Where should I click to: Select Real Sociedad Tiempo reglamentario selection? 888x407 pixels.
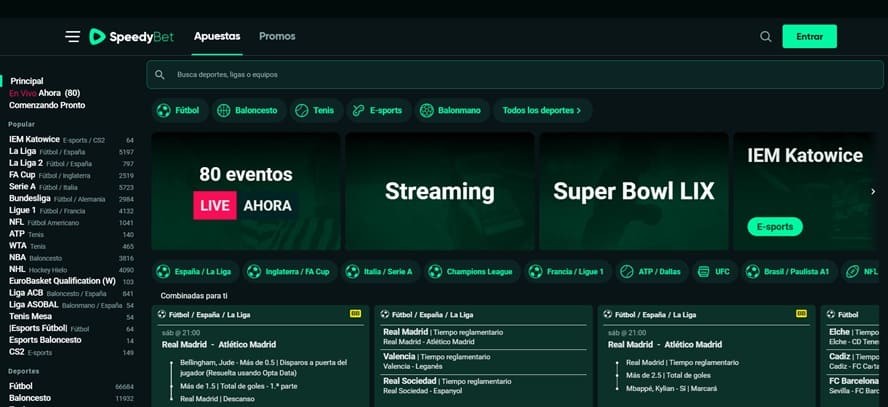coord(445,385)
